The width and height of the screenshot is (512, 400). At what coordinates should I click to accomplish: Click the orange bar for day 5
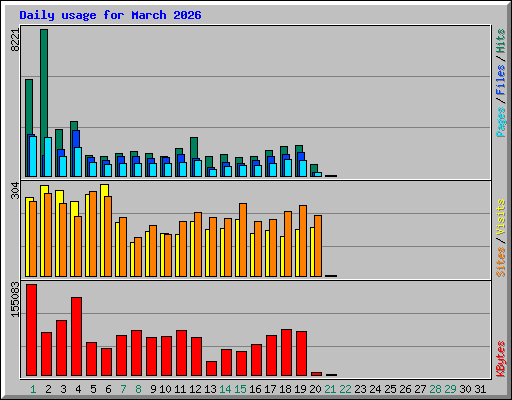tap(93, 234)
